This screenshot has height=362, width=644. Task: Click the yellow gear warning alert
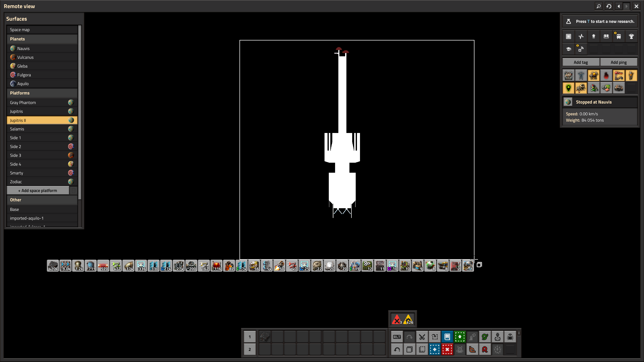pyautogui.click(x=409, y=319)
